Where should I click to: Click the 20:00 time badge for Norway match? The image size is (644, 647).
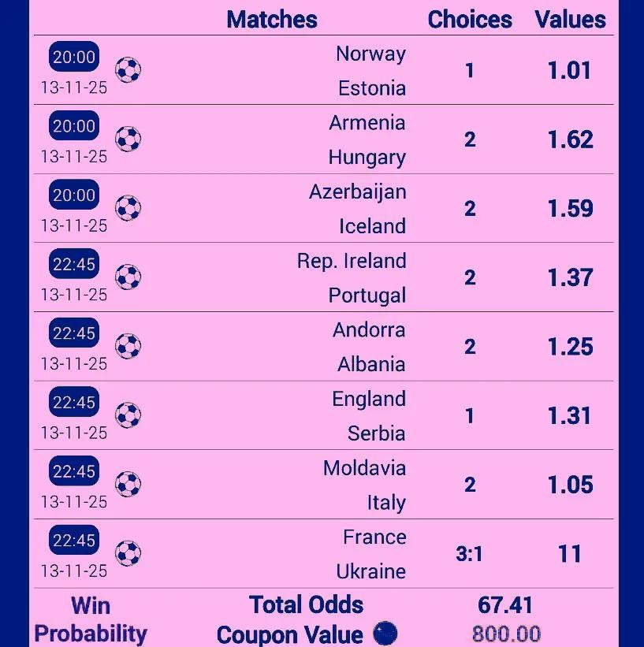(74, 57)
